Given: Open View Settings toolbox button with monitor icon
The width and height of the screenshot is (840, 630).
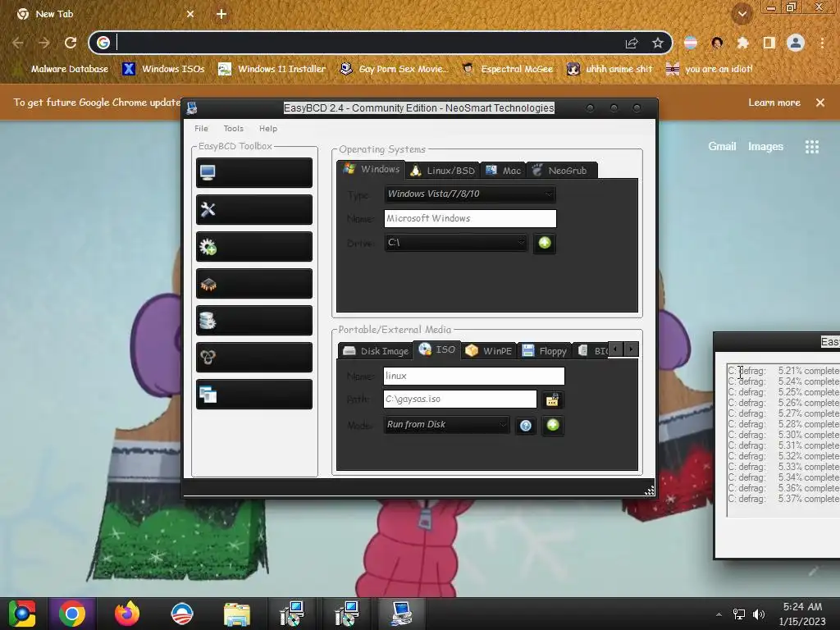Looking at the screenshot, I should click(x=254, y=172).
